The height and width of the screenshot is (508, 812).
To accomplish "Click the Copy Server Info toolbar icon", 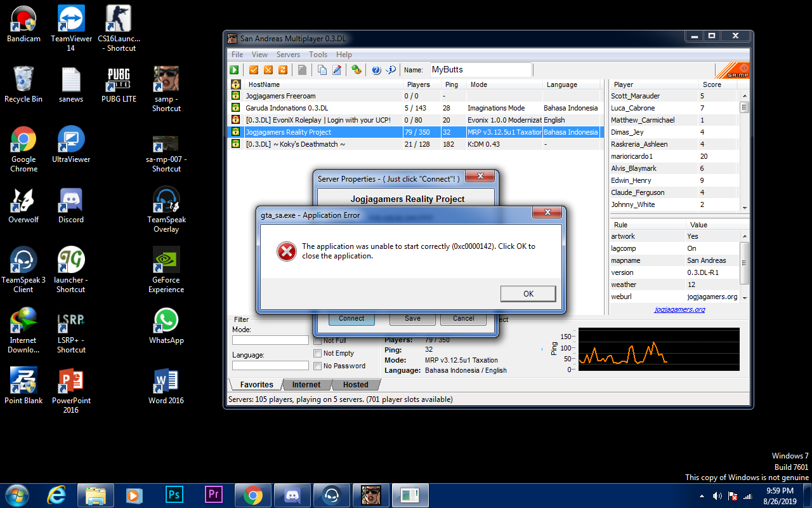I will pyautogui.click(x=322, y=70).
